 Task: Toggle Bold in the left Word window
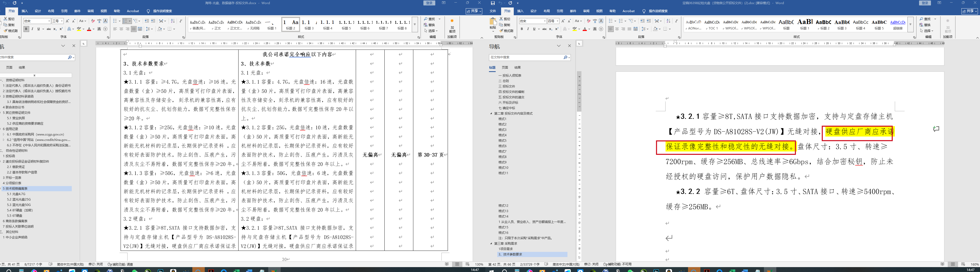[26, 29]
